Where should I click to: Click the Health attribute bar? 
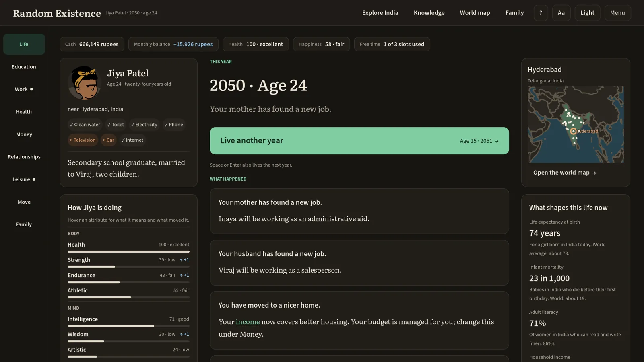point(128,251)
